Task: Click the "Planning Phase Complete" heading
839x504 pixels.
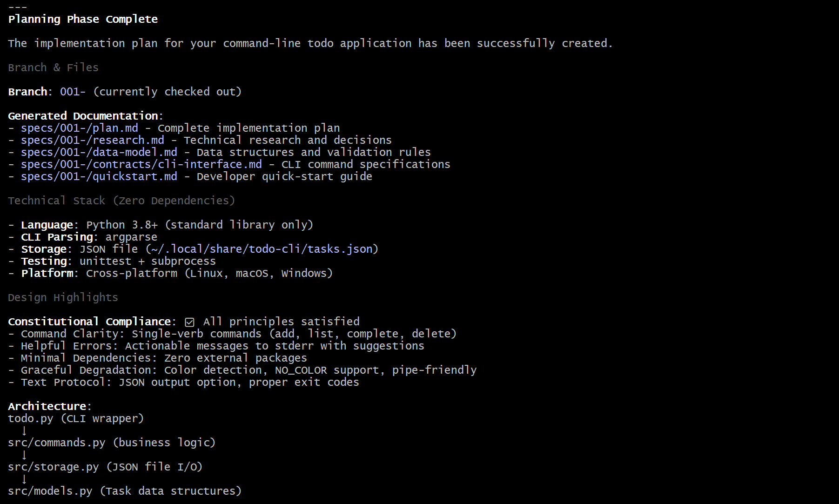Action: [83, 19]
